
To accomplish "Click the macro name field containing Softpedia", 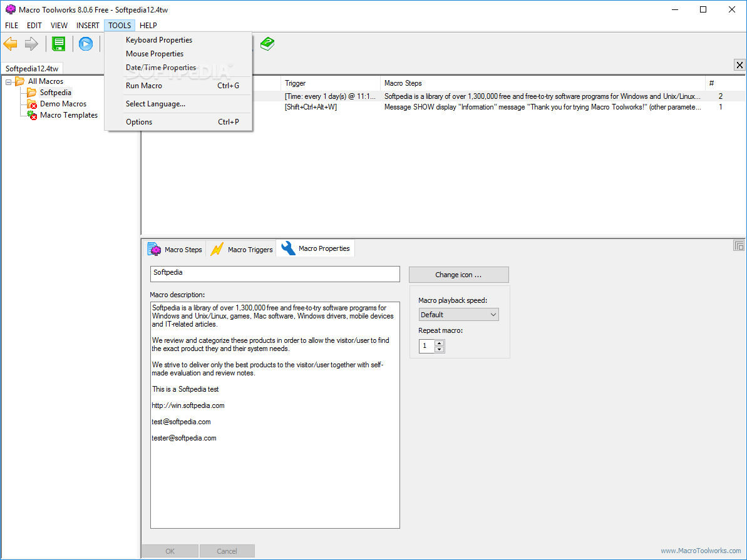I will (x=275, y=274).
